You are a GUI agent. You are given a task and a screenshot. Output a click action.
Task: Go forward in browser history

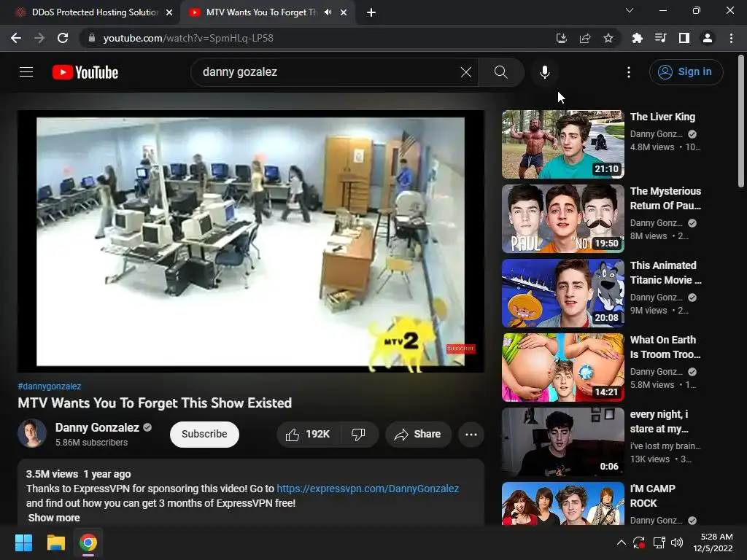(x=39, y=38)
